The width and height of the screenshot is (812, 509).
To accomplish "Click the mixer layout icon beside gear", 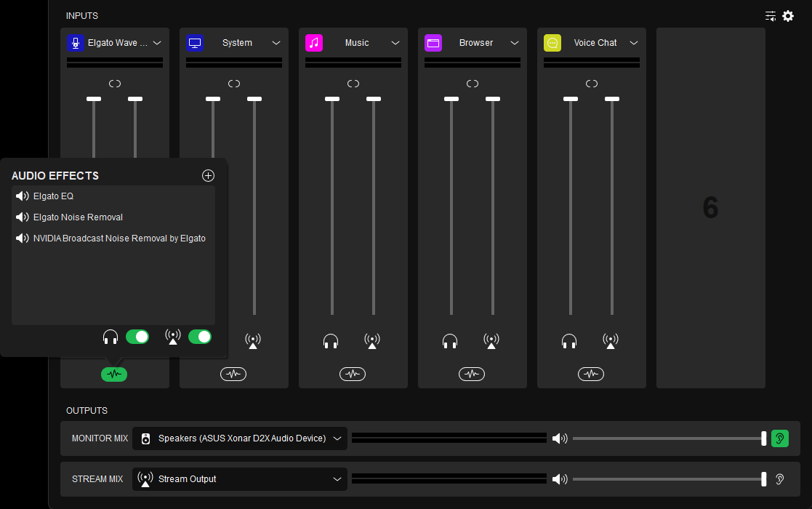I will [x=771, y=16].
